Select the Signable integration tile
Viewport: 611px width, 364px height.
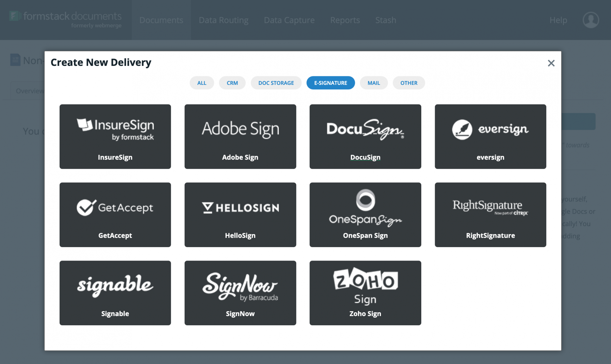pyautogui.click(x=115, y=293)
